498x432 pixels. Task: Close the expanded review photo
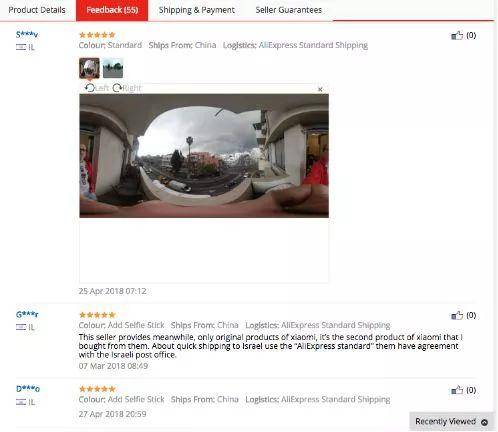[x=320, y=89]
